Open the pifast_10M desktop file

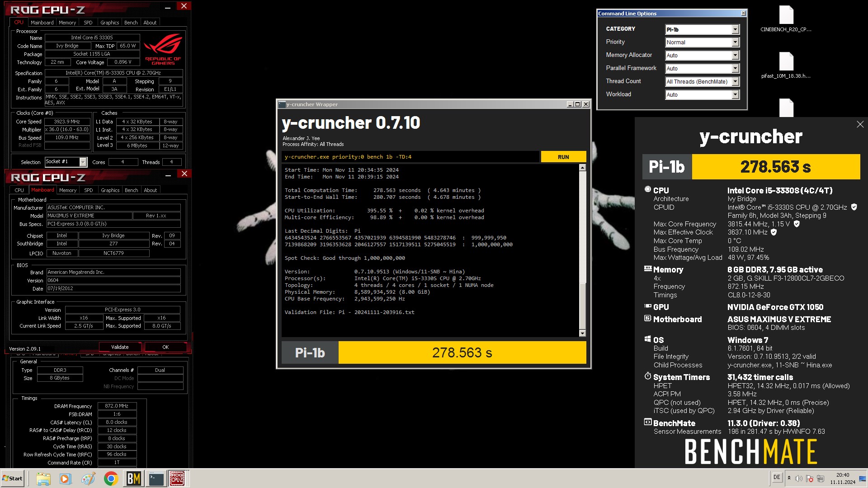pyautogui.click(x=786, y=66)
